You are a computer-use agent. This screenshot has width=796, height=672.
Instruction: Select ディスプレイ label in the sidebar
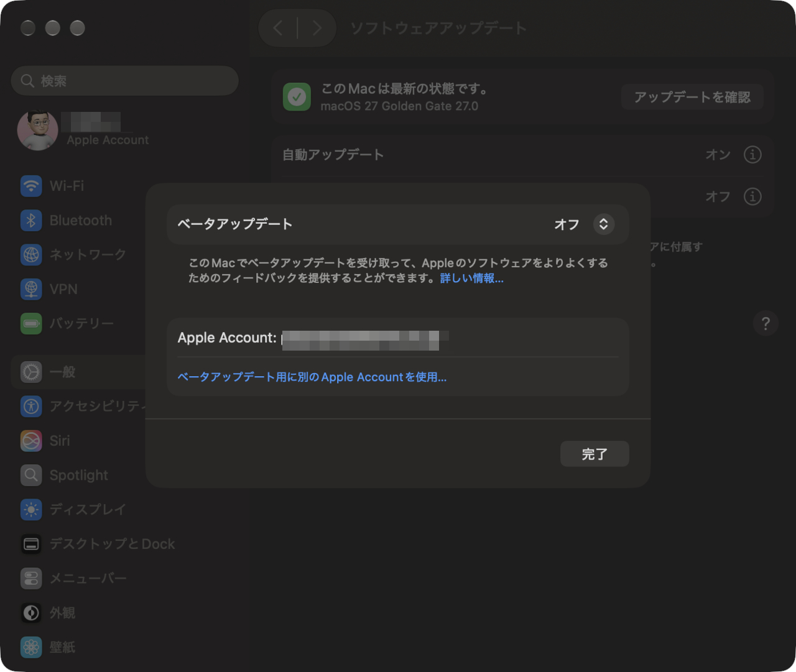click(x=88, y=510)
